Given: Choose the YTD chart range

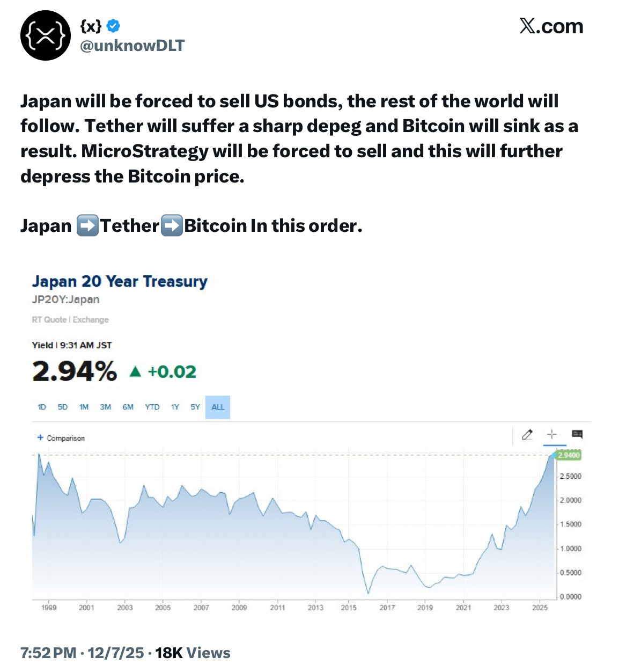Looking at the screenshot, I should coord(152,407).
